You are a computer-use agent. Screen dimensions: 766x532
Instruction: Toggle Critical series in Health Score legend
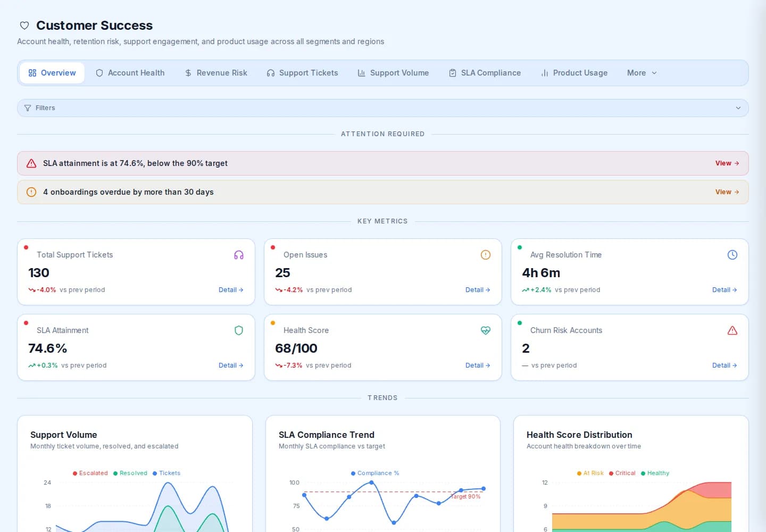point(622,473)
